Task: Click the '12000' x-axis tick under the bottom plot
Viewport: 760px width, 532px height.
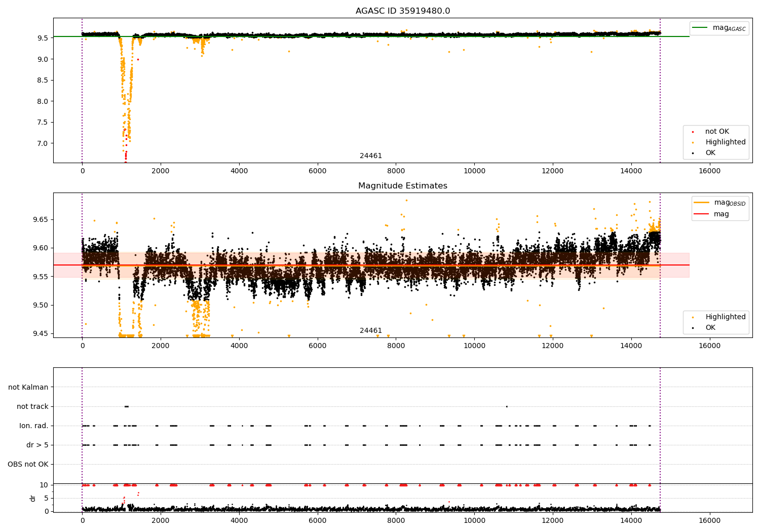Action: coord(553,521)
